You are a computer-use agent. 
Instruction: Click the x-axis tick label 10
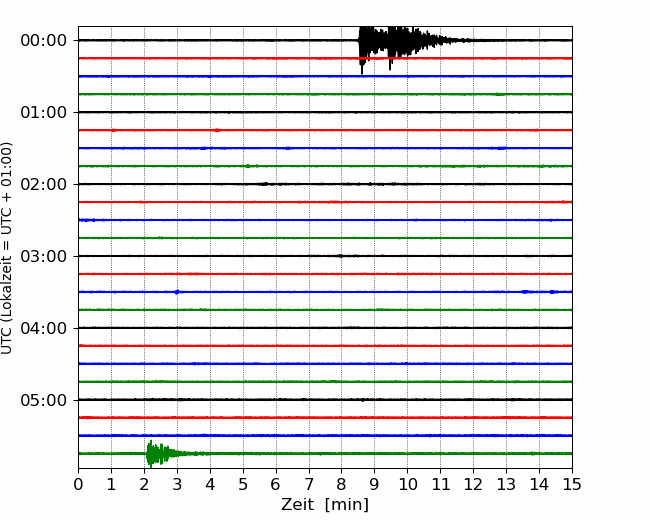point(407,484)
